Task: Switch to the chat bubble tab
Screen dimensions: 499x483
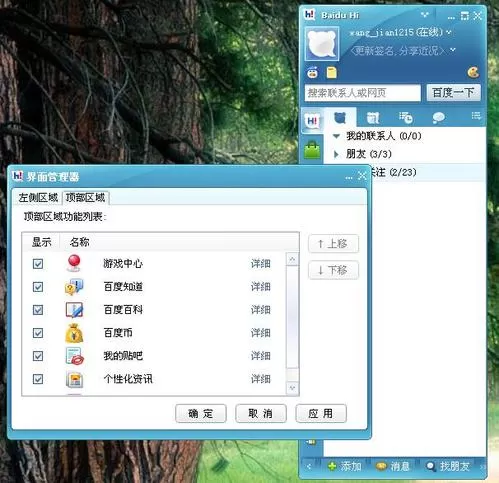Action: tap(438, 118)
